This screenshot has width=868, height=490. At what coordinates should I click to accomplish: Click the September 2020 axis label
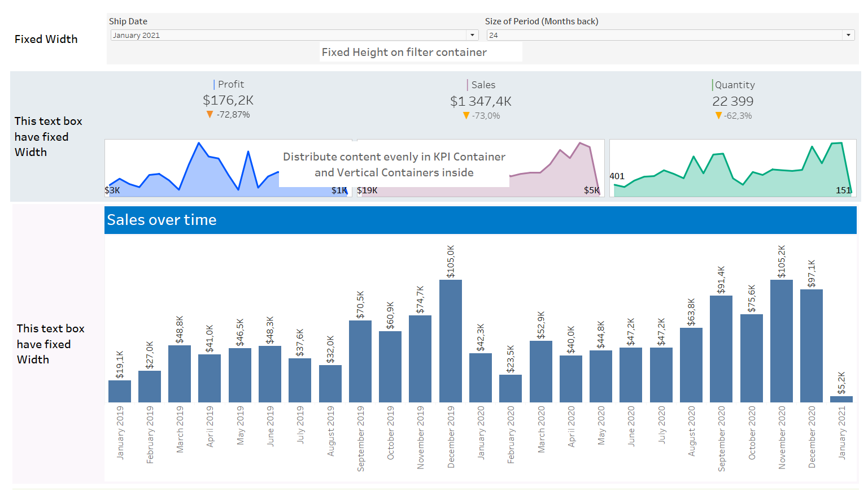pyautogui.click(x=721, y=439)
